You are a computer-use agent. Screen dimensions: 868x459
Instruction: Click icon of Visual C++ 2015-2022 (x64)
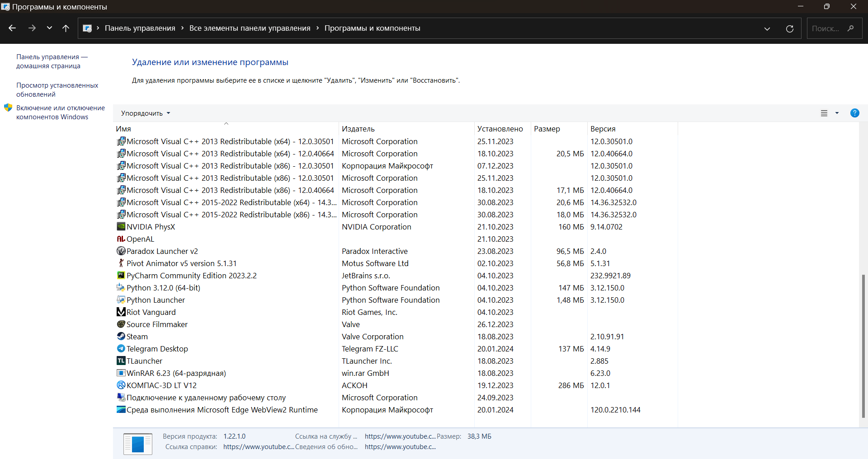pyautogui.click(x=121, y=202)
